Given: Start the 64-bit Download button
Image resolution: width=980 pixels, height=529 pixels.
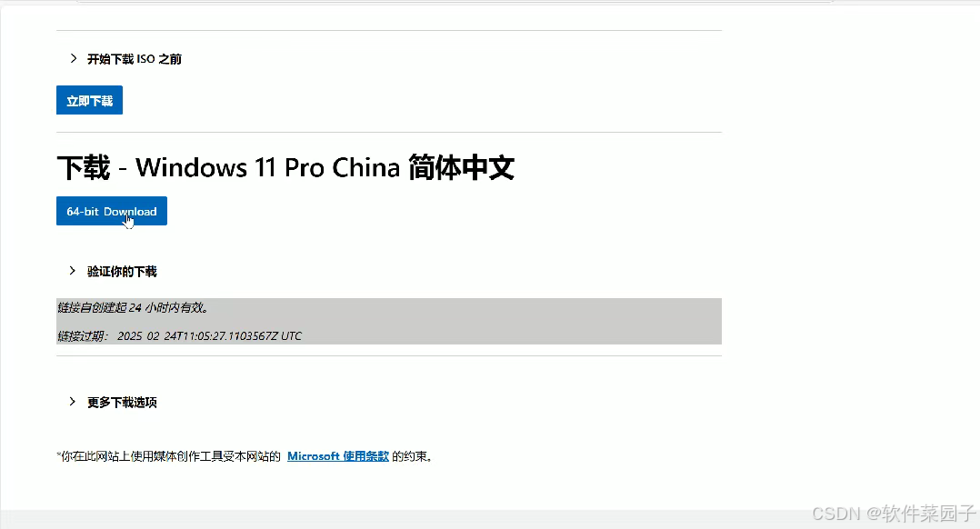Looking at the screenshot, I should point(112,211).
